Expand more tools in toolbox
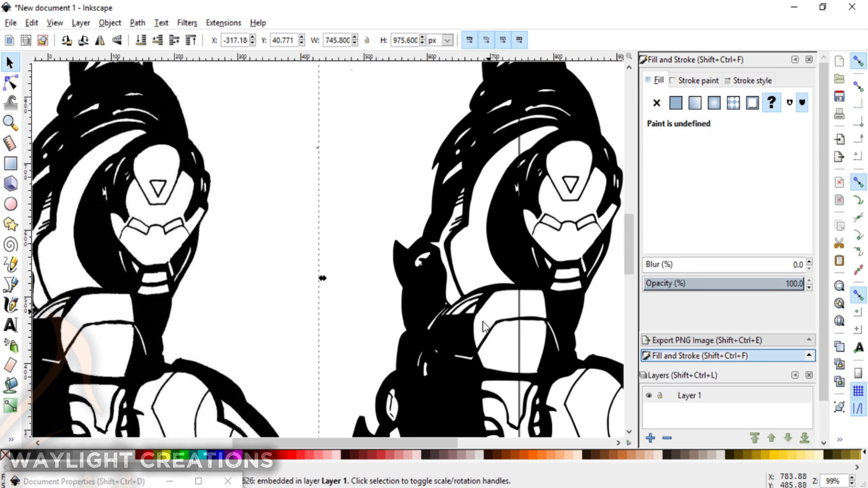Image resolution: width=868 pixels, height=488 pixels. (11, 439)
